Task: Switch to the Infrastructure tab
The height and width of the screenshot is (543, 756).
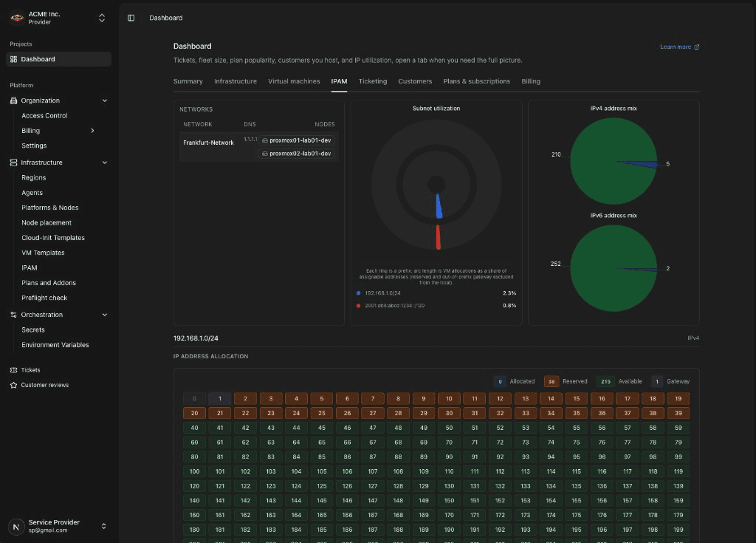Action: [236, 81]
